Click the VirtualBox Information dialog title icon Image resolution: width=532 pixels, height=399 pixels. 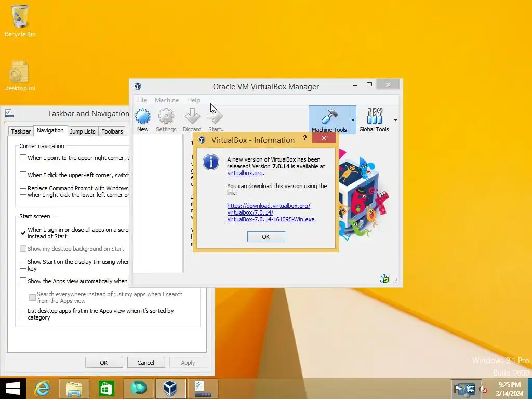click(x=202, y=140)
